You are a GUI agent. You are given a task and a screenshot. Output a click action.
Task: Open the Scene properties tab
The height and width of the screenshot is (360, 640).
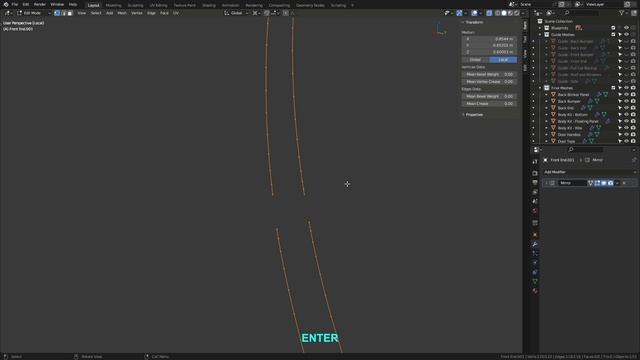click(535, 201)
